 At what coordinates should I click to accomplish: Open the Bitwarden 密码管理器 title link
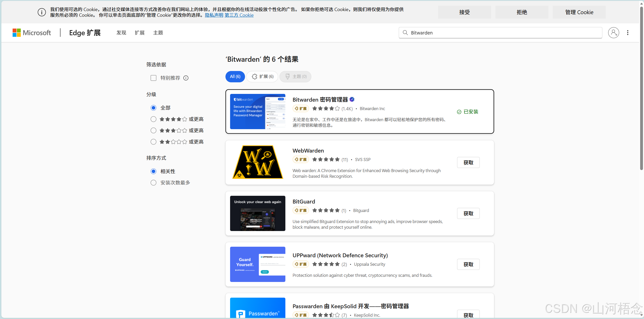click(x=320, y=100)
